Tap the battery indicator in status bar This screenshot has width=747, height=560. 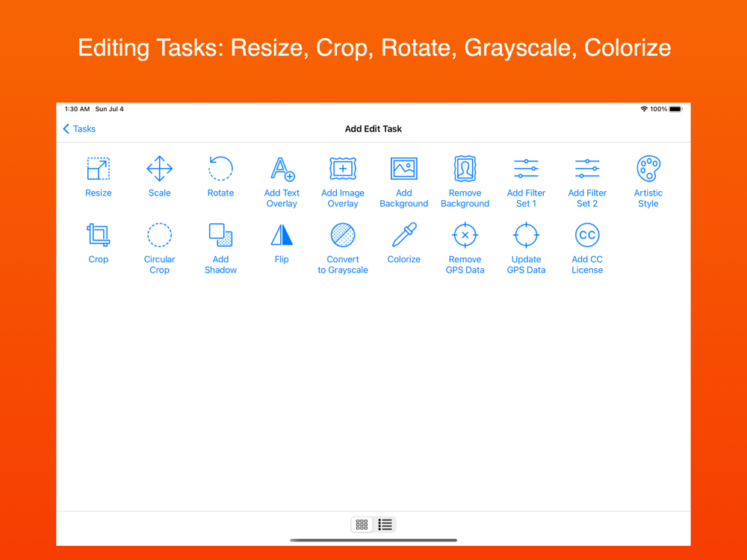click(x=675, y=109)
